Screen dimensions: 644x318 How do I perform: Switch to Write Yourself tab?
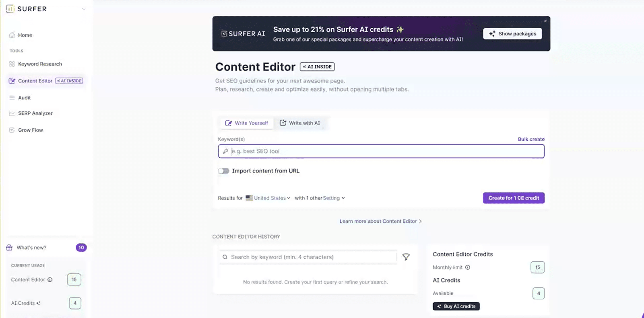tap(246, 123)
